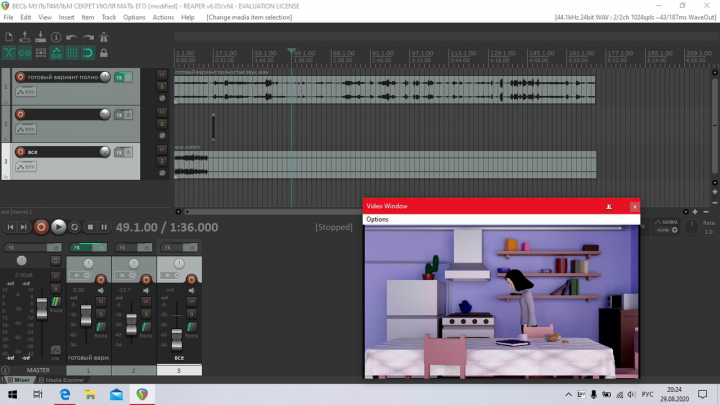Click new project file icon
Screen dimensions: 720x405
click(9, 37)
